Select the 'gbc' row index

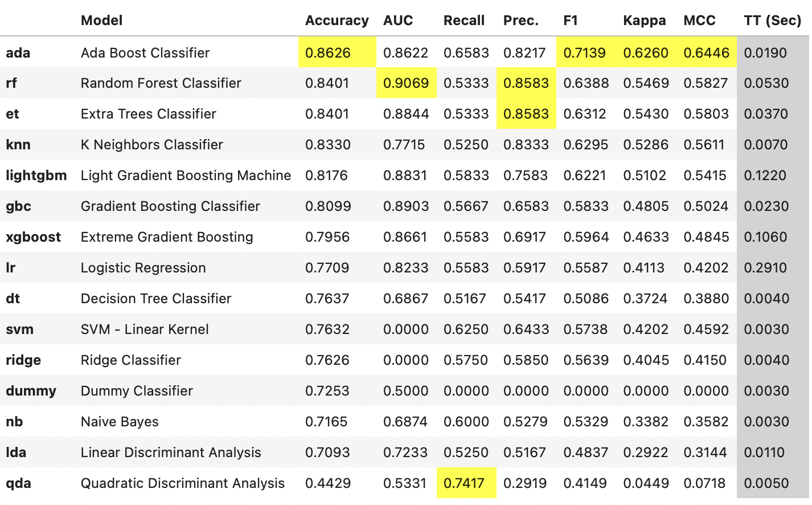[18, 206]
